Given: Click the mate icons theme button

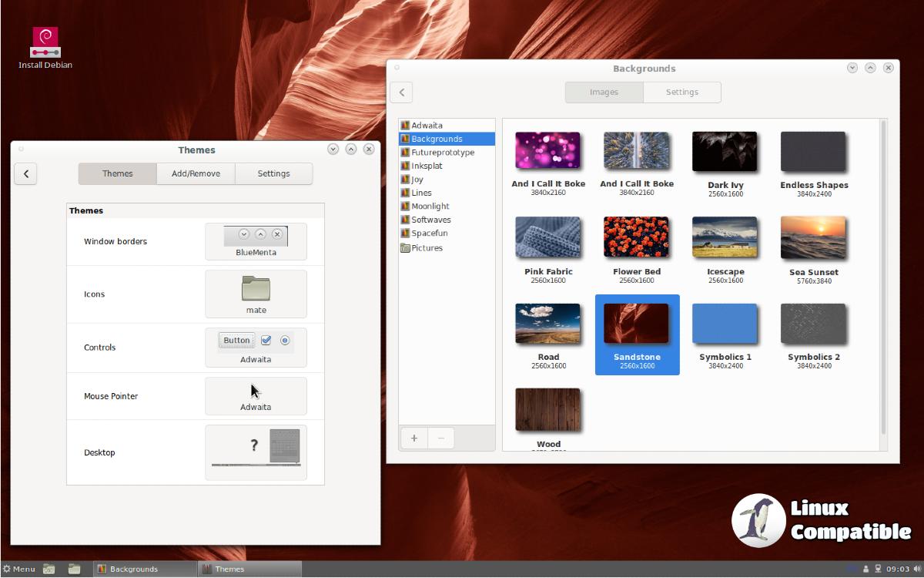Looking at the screenshot, I should pos(256,294).
